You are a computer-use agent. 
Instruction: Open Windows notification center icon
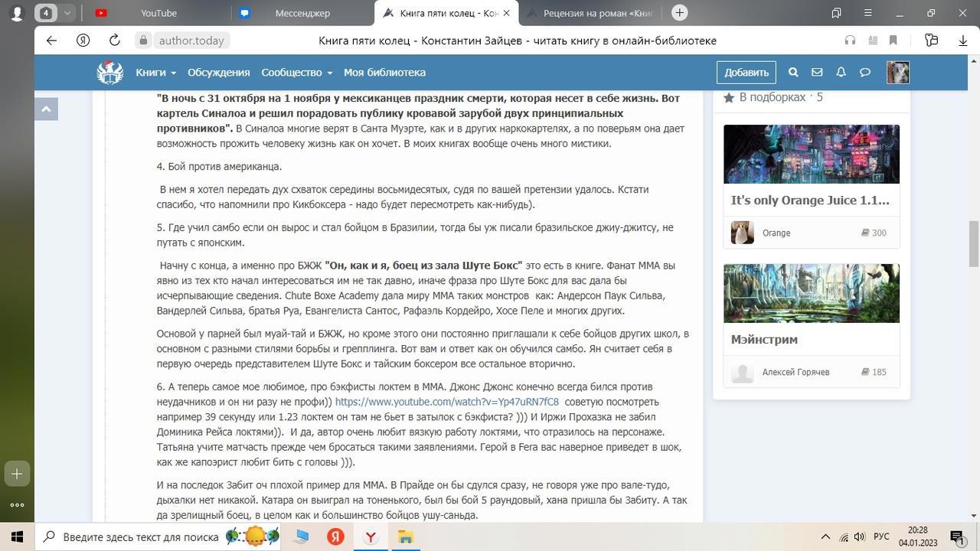coord(957,537)
